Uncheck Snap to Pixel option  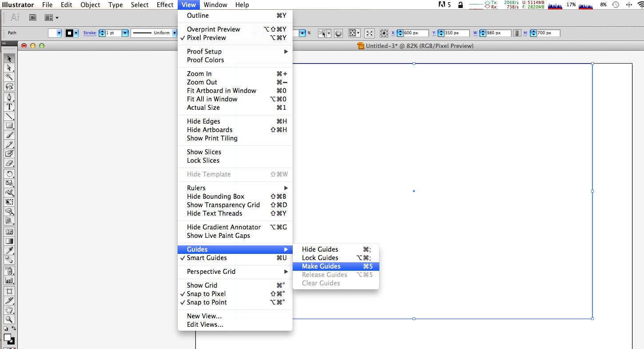235,294
